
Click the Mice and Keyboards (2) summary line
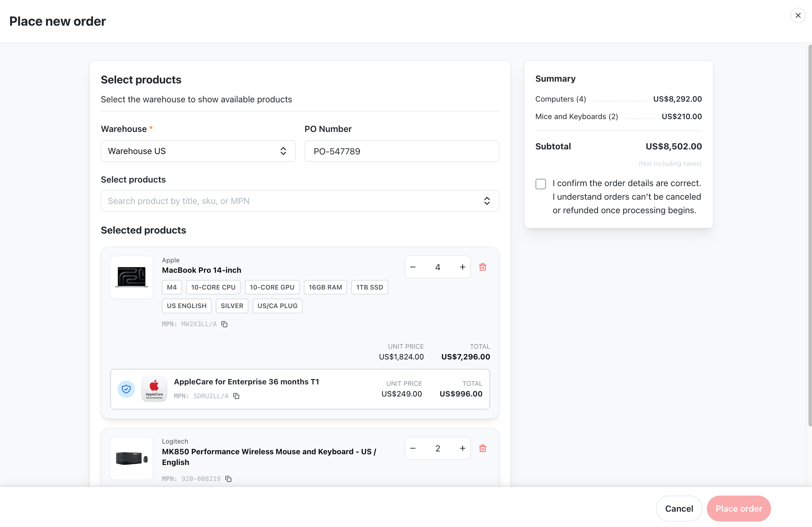618,116
